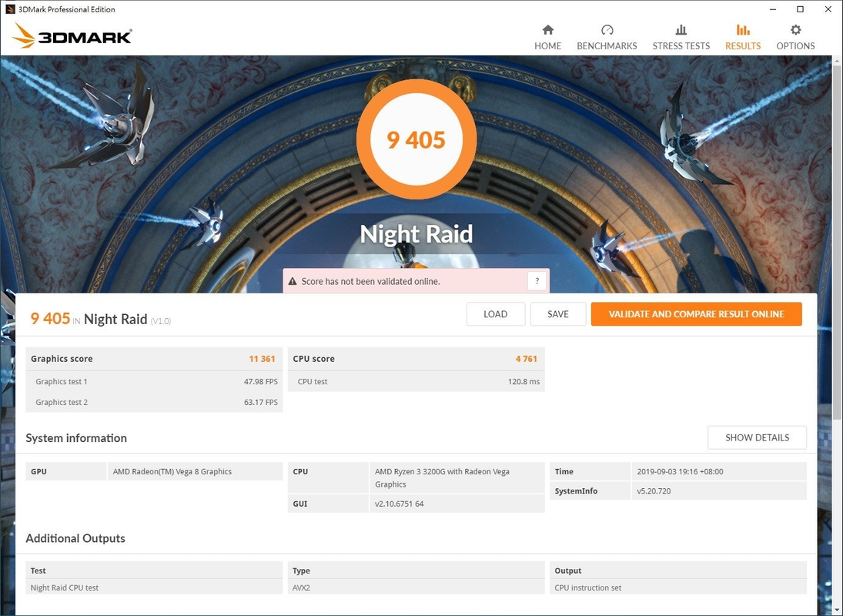The image size is (843, 616).
Task: Load a saved result with LOAD button
Action: 496,314
